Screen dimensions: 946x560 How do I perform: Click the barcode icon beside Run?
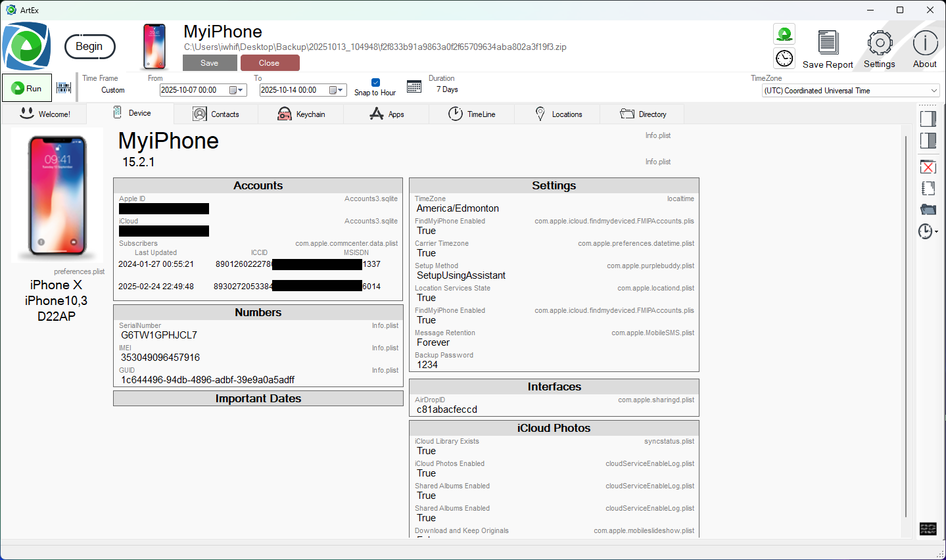(x=64, y=88)
